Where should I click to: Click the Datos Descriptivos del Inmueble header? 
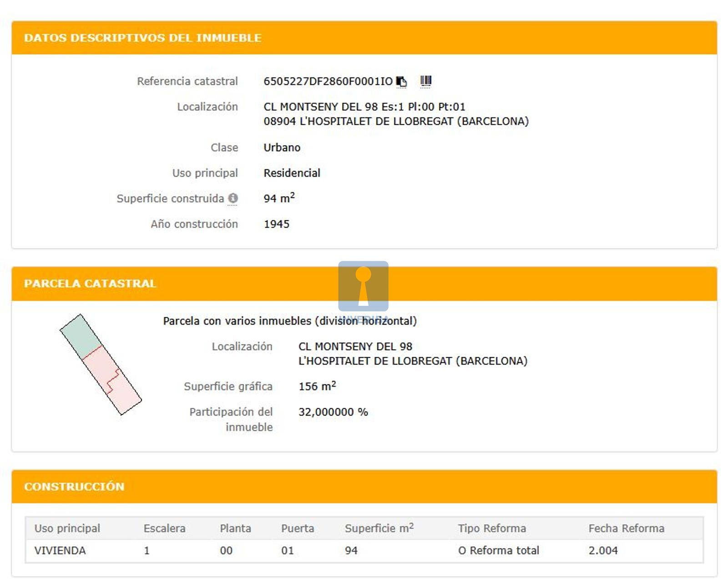click(142, 38)
